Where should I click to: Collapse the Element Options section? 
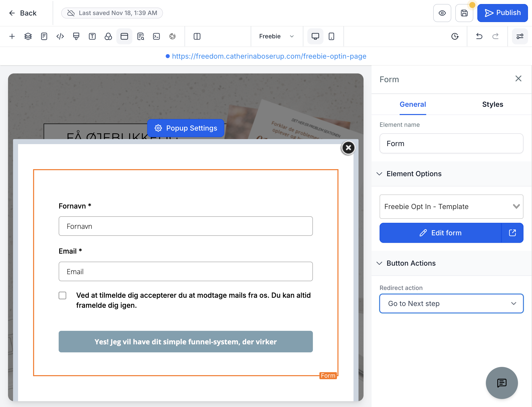click(451, 174)
